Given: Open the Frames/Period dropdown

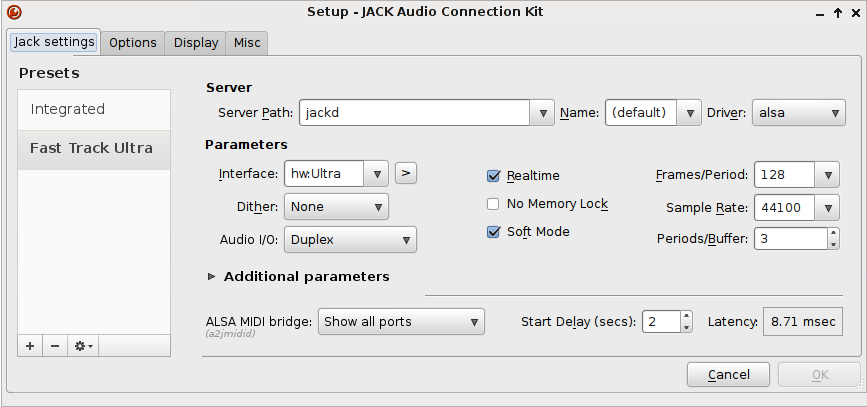Looking at the screenshot, I should point(796,175).
